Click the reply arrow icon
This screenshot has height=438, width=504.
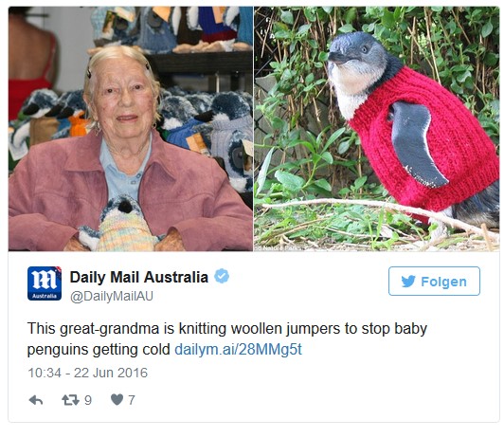(36, 400)
